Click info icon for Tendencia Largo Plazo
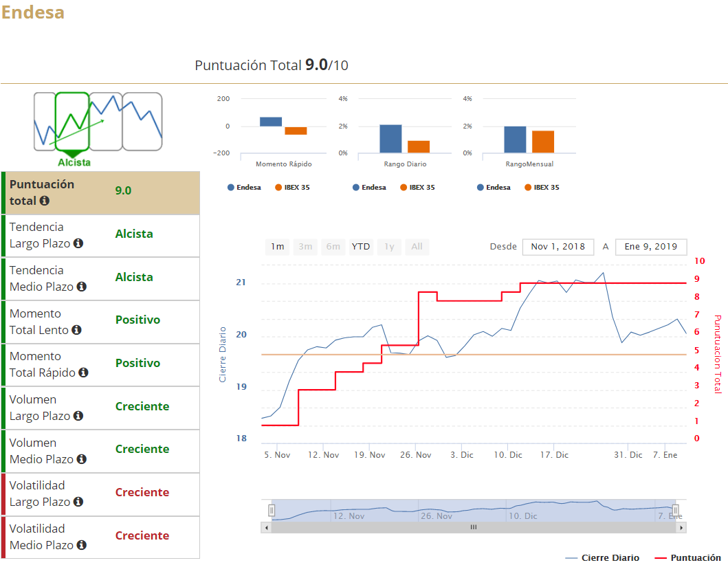728x565 pixels. tap(78, 244)
